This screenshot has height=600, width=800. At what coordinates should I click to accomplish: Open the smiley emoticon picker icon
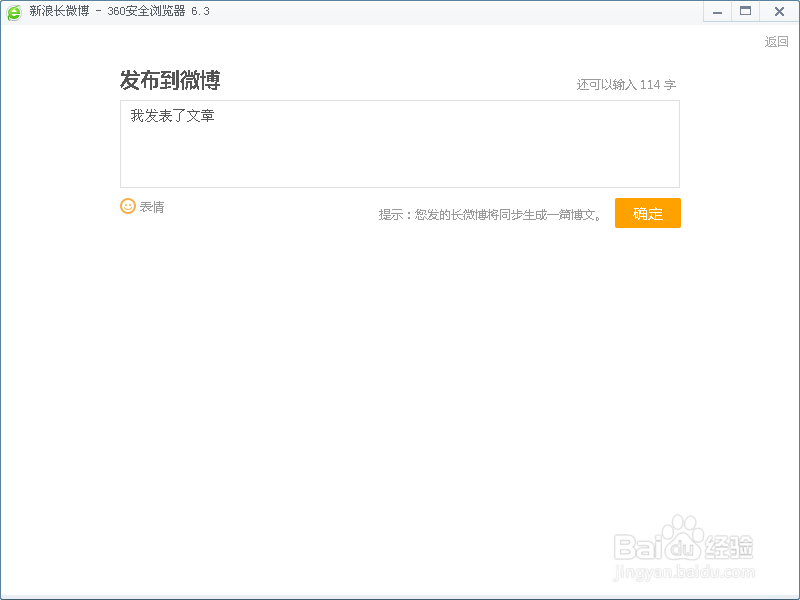[x=128, y=206]
